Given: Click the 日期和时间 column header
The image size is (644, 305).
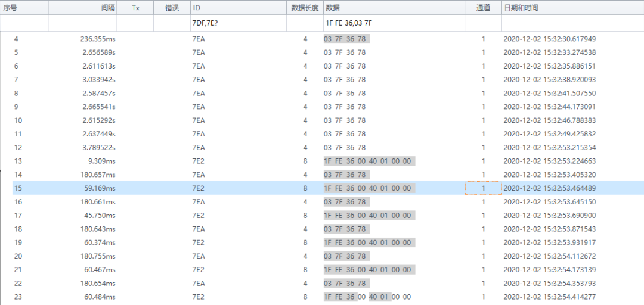Looking at the screenshot, I should click(x=572, y=8).
